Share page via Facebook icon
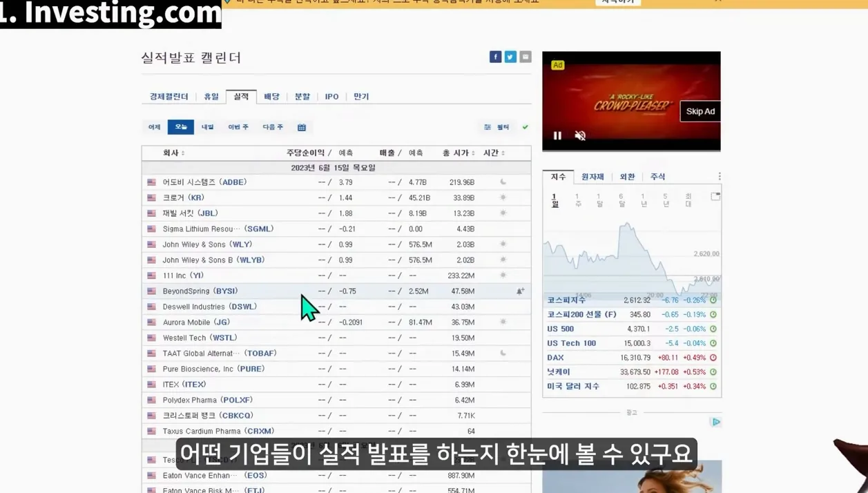 pos(495,57)
